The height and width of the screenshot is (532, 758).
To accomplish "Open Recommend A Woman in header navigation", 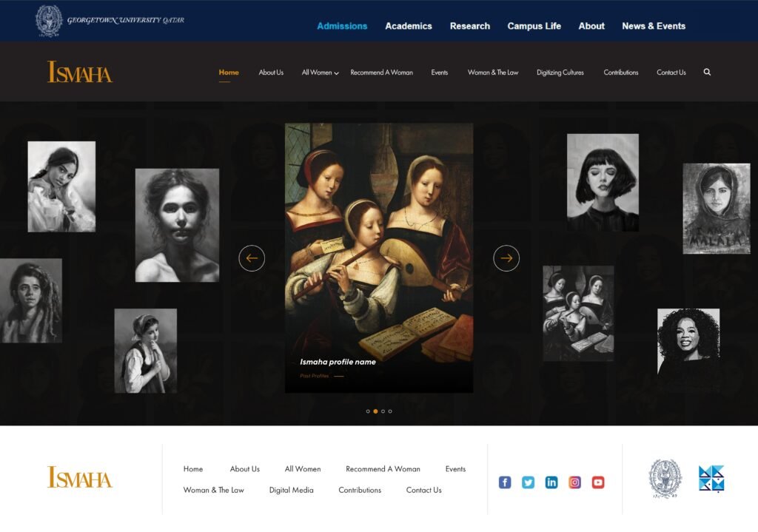I will pos(381,73).
